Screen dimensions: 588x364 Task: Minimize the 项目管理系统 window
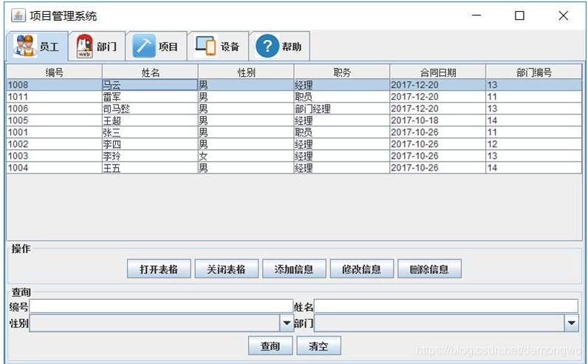click(476, 16)
